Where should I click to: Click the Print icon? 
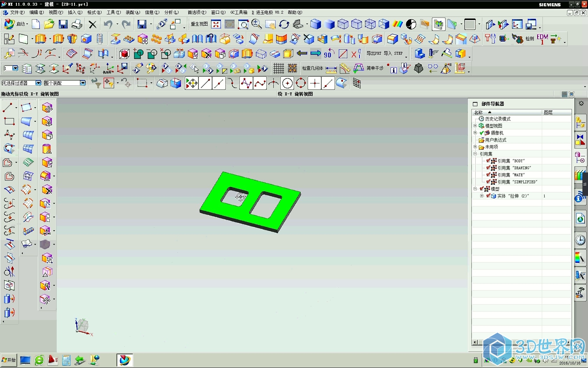[x=77, y=24]
